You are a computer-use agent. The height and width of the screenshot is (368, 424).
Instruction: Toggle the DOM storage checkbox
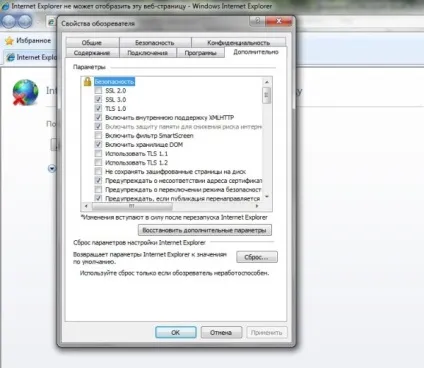click(x=98, y=144)
